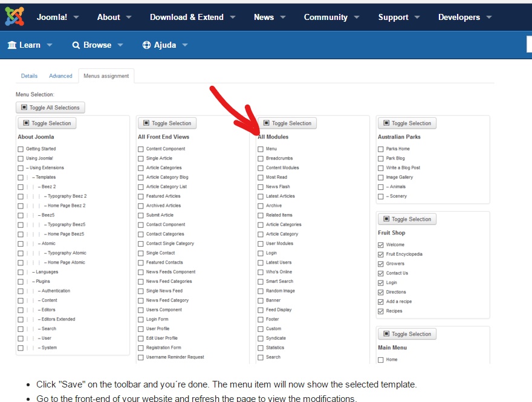This screenshot has height=402, width=532.
Task: Click the 'Random Image' label
Action: pyautogui.click(x=281, y=291)
